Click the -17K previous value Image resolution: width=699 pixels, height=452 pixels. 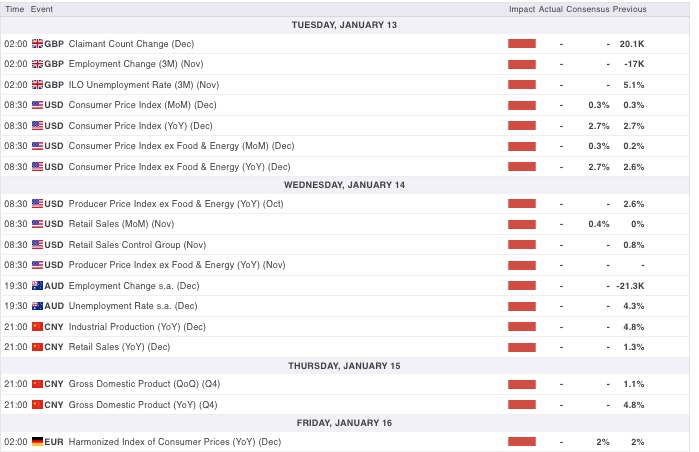pyautogui.click(x=634, y=64)
